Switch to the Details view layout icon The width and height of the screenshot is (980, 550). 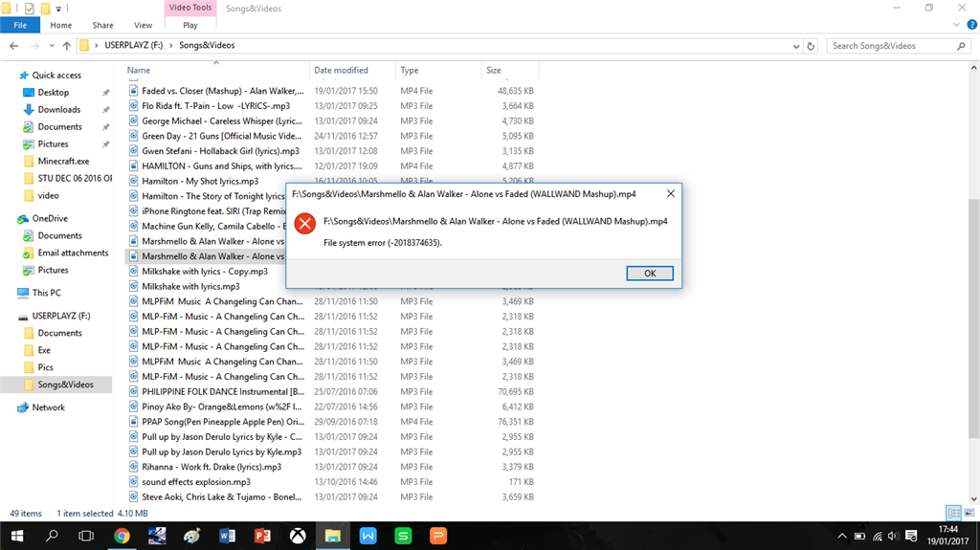(x=953, y=513)
